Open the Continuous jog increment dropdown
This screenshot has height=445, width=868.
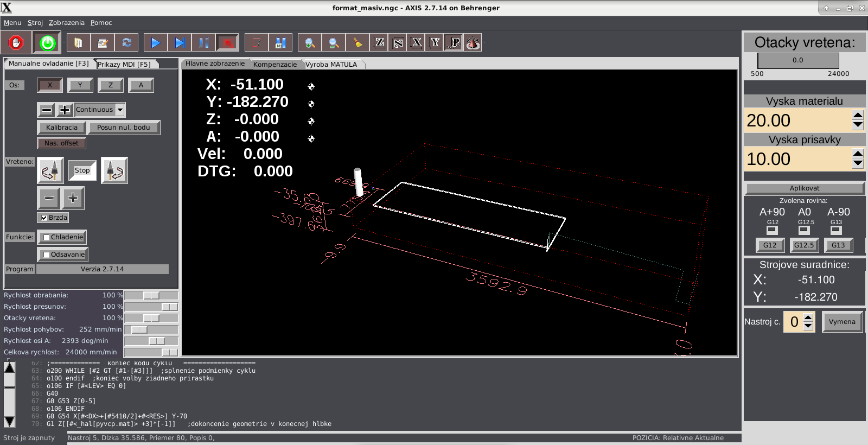point(120,110)
